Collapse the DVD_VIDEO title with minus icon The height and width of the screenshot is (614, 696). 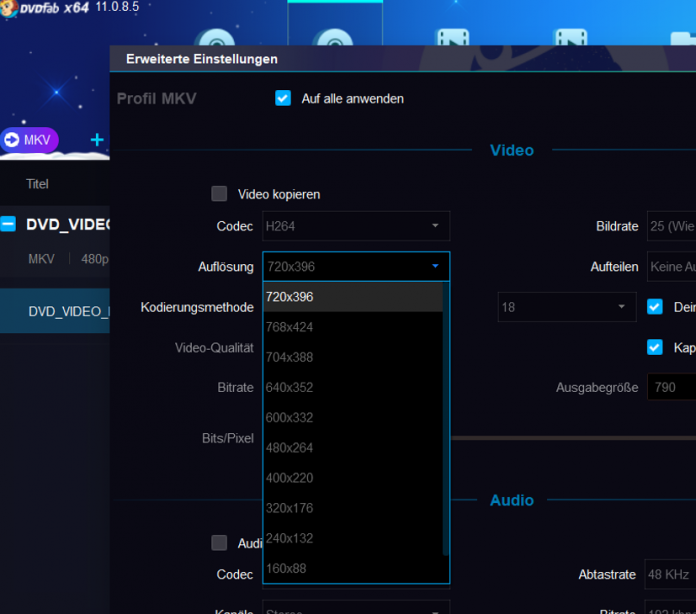point(8,225)
